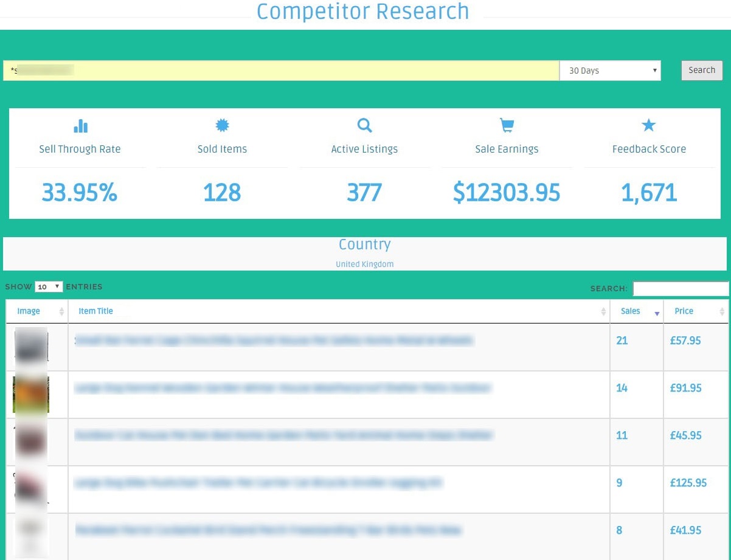Click the Feedback Score star icon
The image size is (731, 560).
[649, 125]
